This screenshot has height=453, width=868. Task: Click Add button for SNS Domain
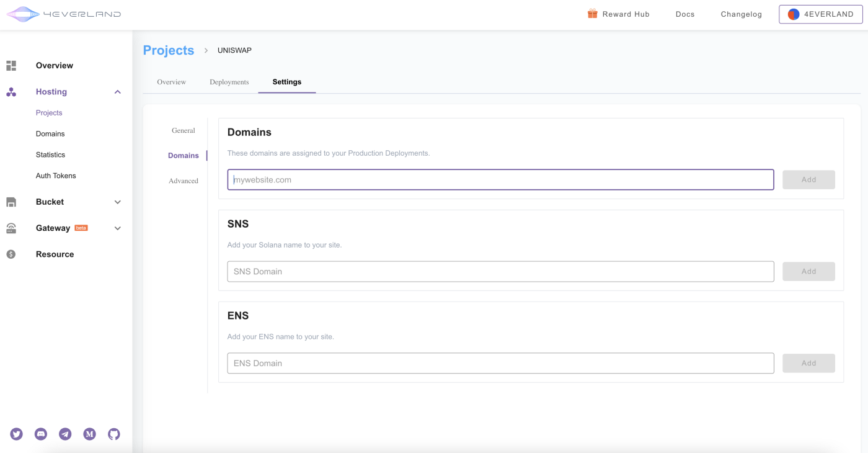(x=808, y=271)
